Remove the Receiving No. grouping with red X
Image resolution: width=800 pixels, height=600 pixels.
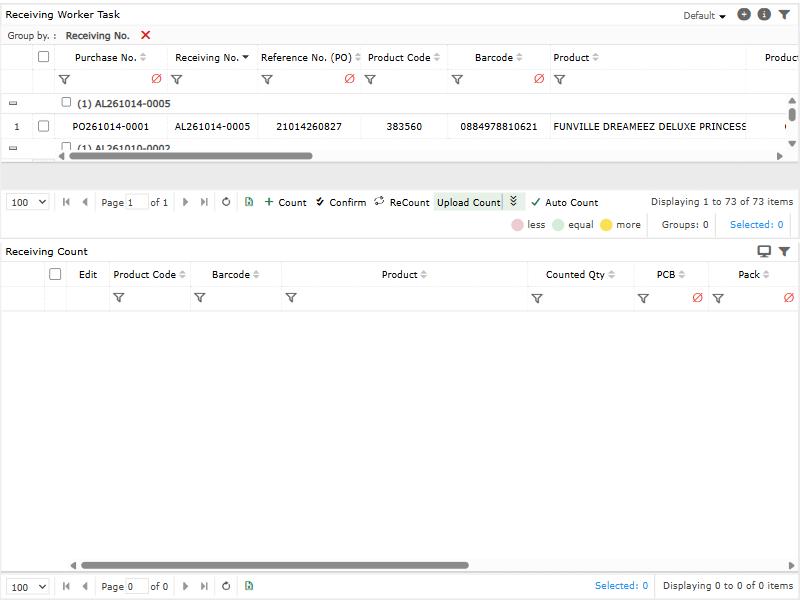click(x=145, y=35)
